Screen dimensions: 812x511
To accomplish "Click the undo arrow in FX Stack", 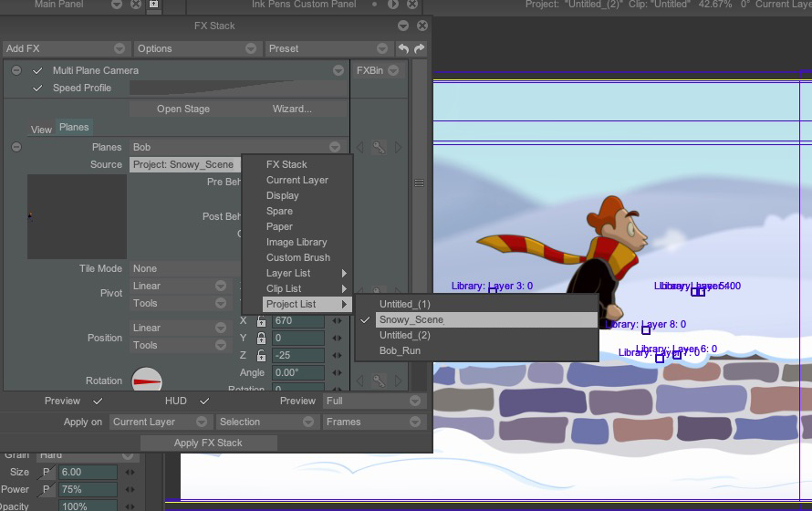I will tap(403, 48).
